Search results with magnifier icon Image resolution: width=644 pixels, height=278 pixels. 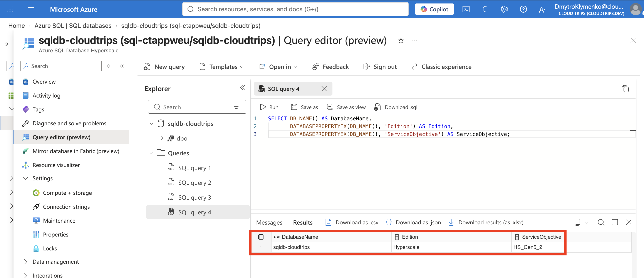coord(601,222)
